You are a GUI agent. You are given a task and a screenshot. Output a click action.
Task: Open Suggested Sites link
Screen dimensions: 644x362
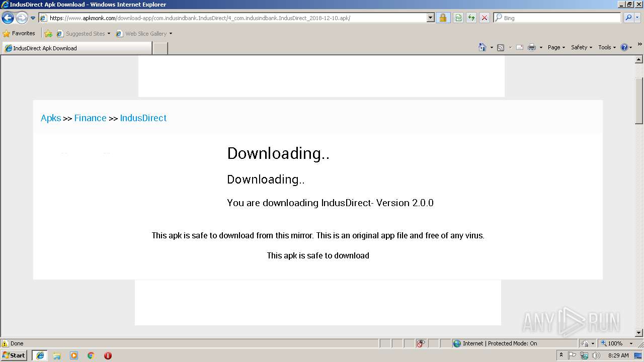tap(83, 34)
